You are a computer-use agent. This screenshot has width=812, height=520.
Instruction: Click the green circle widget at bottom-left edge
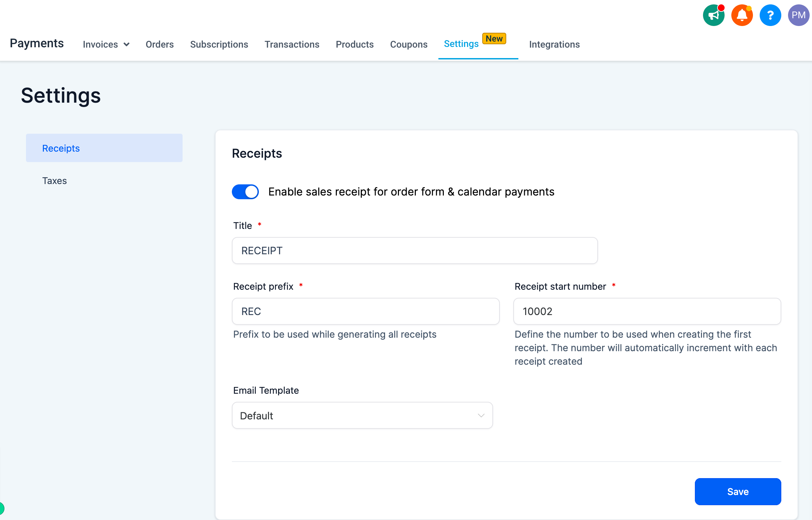click(2, 508)
